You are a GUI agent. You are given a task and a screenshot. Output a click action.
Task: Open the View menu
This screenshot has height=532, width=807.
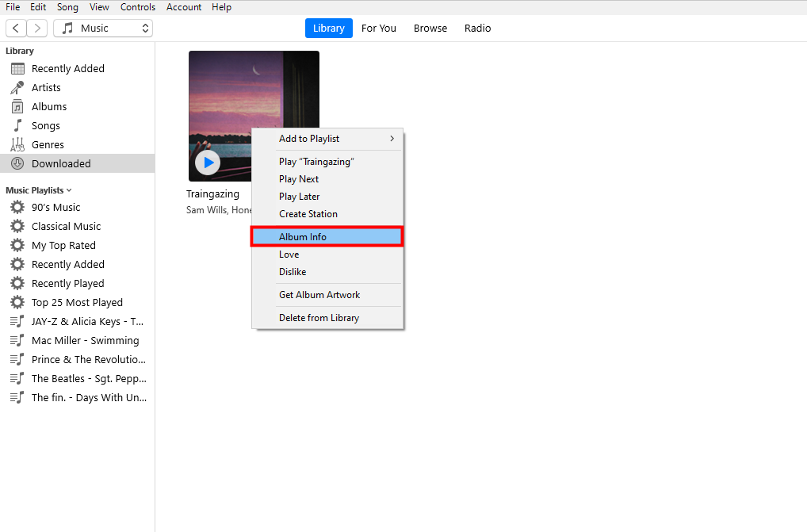click(99, 7)
